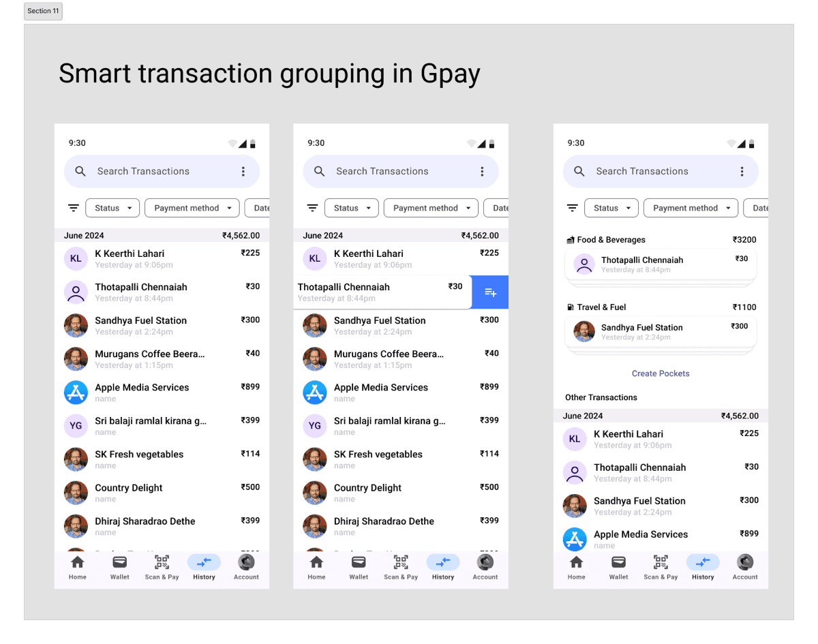The image size is (818, 644).
Task: Select History tab in first phone
Action: point(204,567)
